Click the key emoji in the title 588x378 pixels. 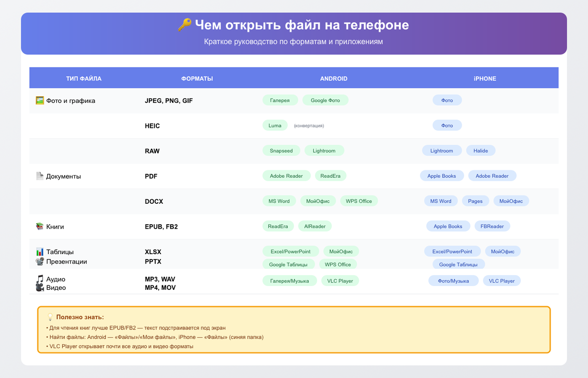coord(184,25)
